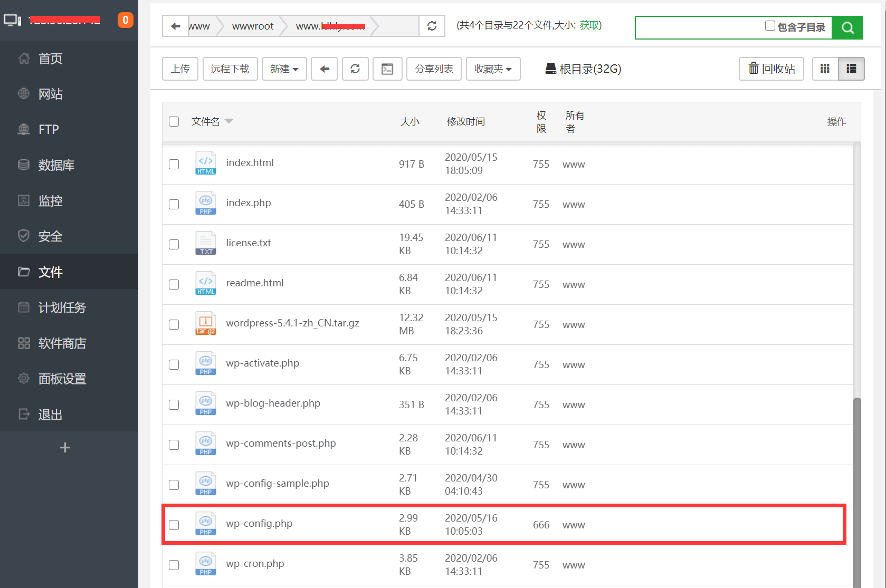Open the 收藏夹 favorites dropdown
Viewport: 886px width, 588px height.
tap(493, 69)
